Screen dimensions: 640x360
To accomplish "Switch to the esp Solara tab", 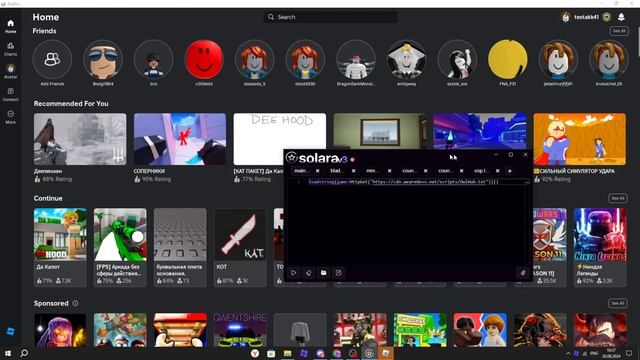I will [481, 171].
